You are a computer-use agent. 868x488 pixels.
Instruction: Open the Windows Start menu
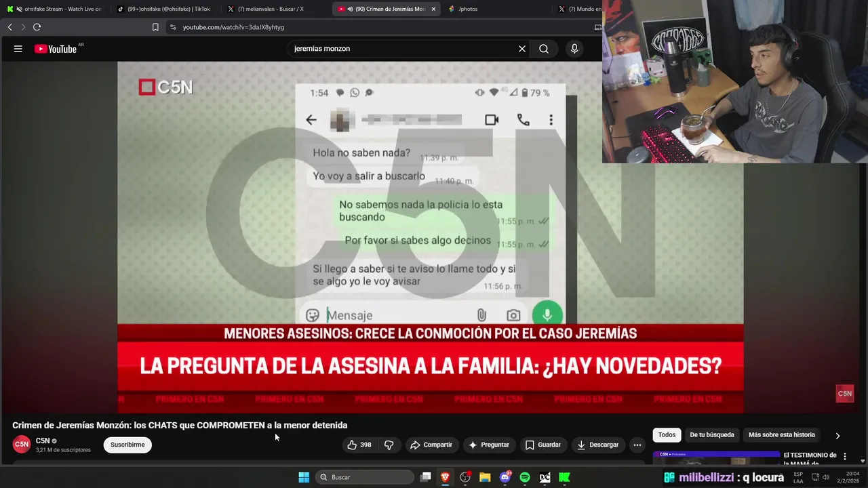(304, 477)
